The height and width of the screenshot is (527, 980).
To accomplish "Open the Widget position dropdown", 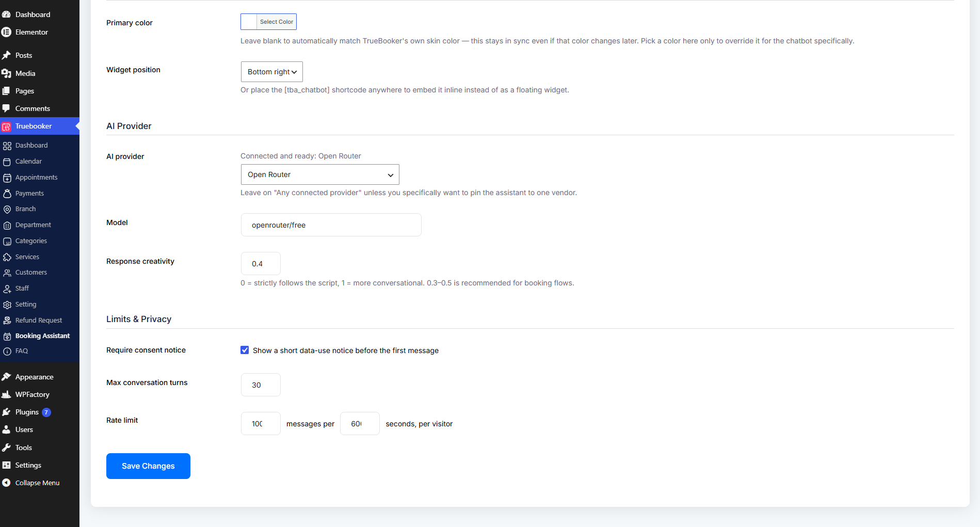I will [272, 72].
